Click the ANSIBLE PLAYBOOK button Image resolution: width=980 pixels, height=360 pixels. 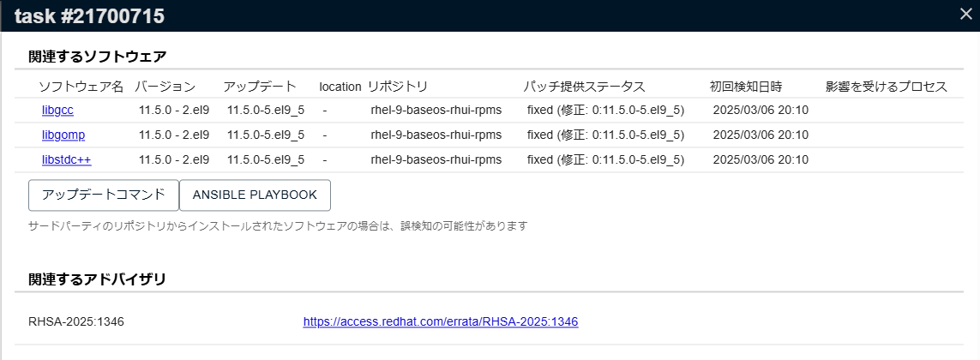(x=255, y=195)
